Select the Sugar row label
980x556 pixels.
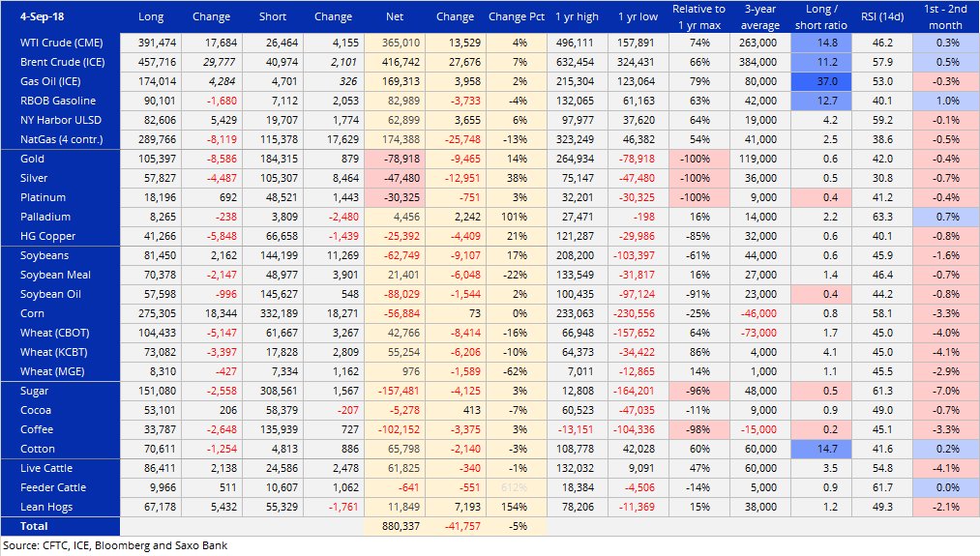35,392
